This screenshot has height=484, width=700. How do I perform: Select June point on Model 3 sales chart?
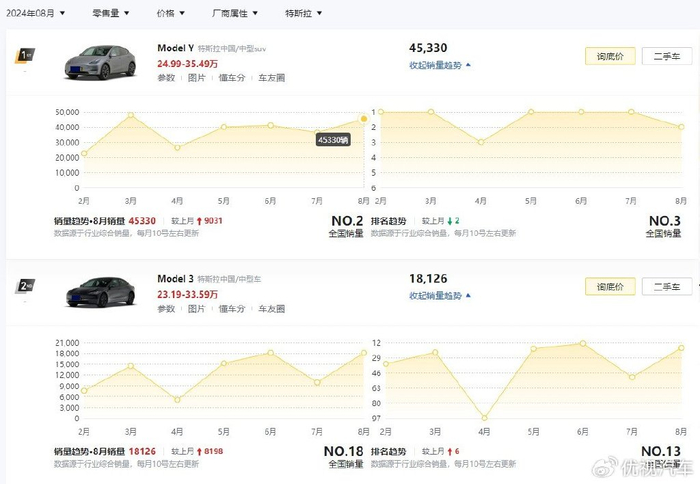click(271, 353)
